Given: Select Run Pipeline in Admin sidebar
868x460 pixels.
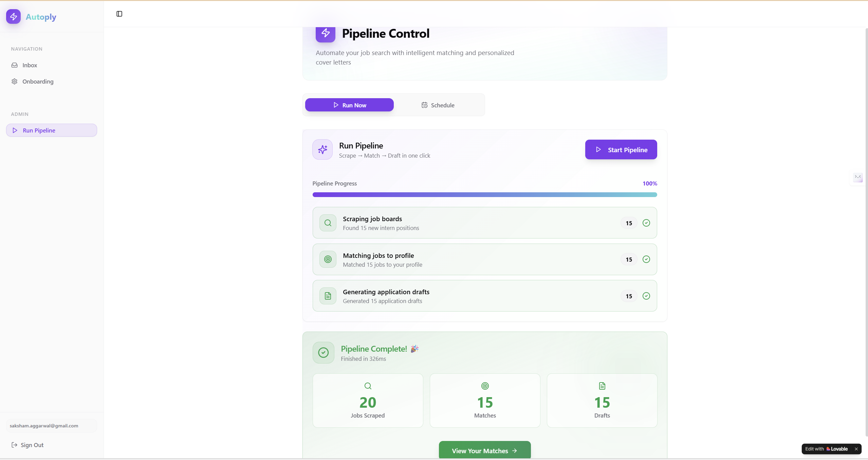Looking at the screenshot, I should (52, 130).
